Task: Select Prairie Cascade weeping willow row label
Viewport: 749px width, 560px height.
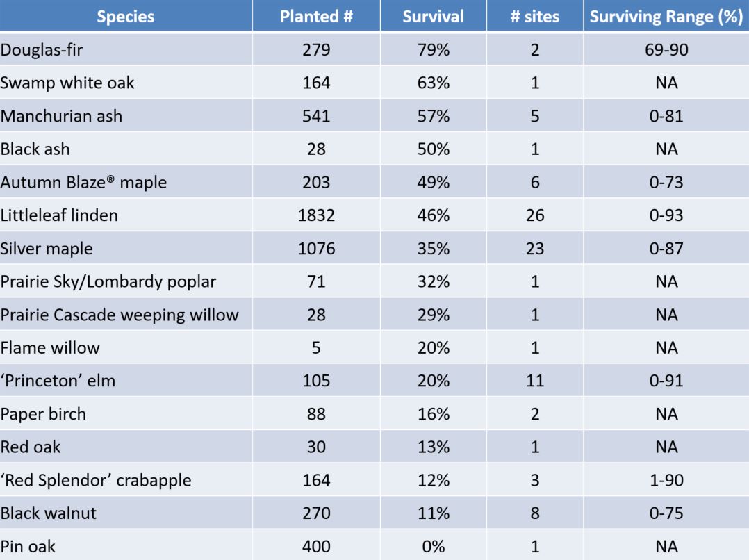Action: click(x=120, y=315)
